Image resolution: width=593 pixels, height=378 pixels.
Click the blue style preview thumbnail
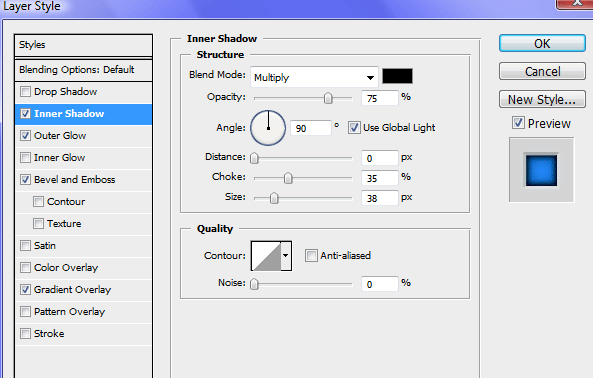click(x=541, y=170)
